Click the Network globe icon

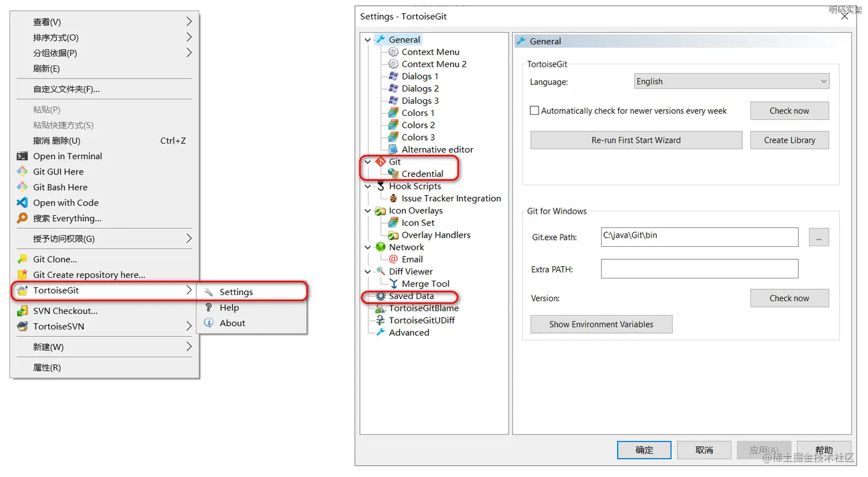(381, 247)
